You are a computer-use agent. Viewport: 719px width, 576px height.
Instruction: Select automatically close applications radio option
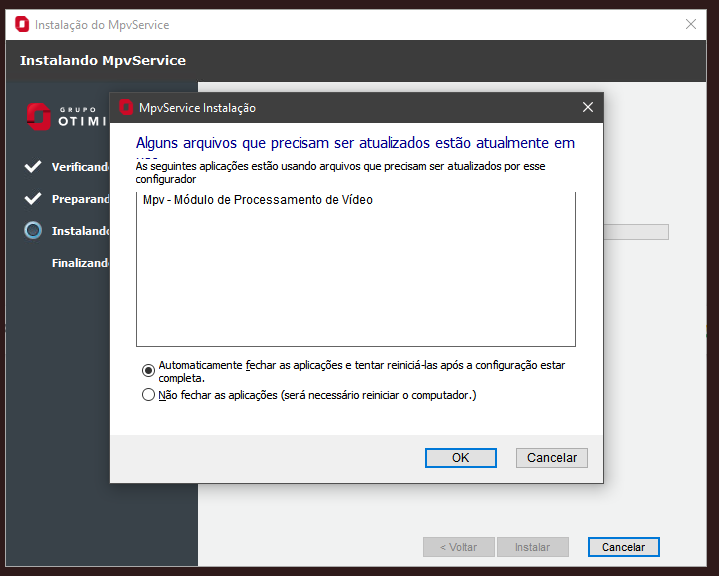148,370
